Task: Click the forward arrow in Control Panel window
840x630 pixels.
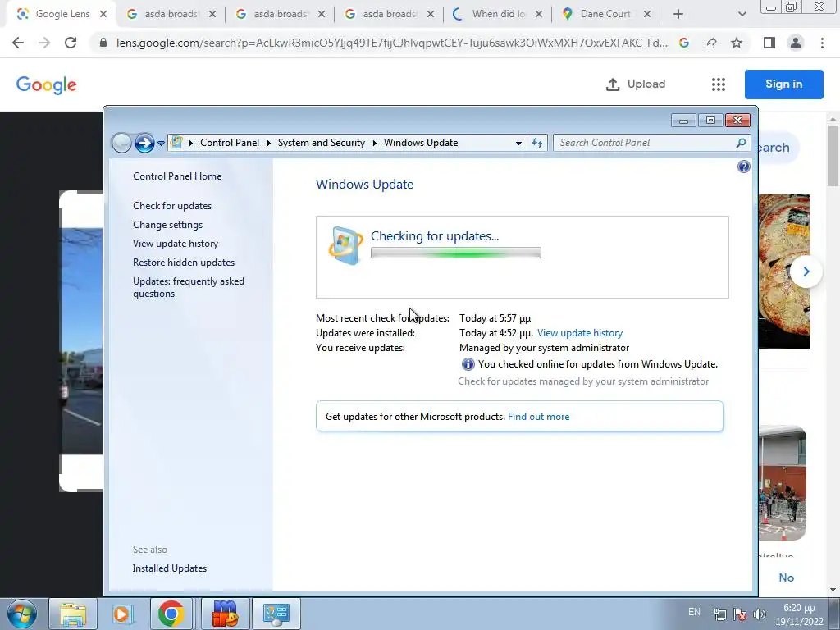Action: (x=144, y=143)
